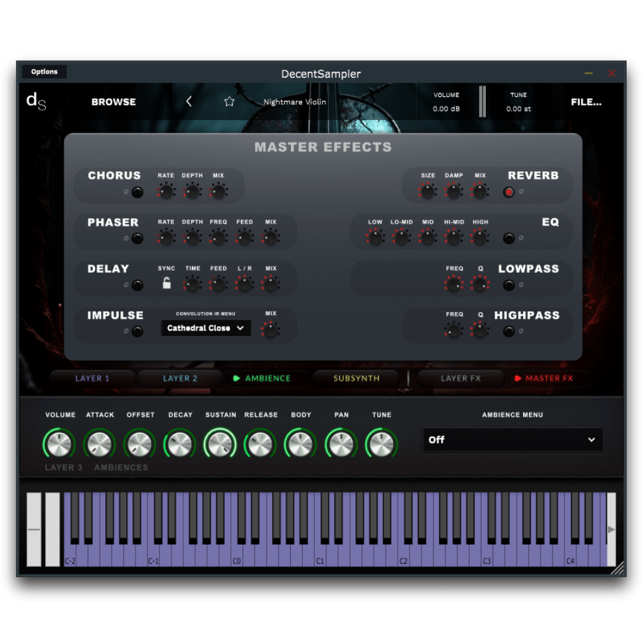Screen dimensions: 644x644
Task: Click the Phaser Freq knob
Action: [x=218, y=238]
